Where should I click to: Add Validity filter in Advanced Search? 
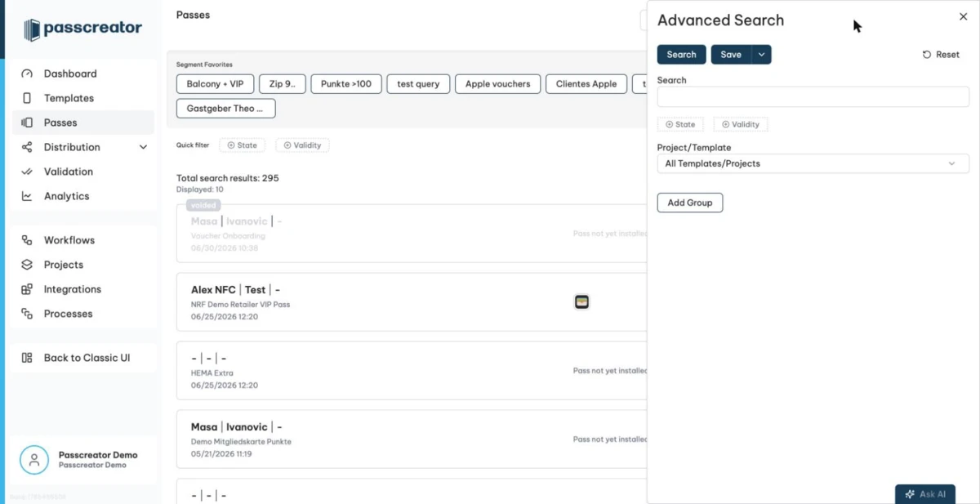click(x=741, y=125)
